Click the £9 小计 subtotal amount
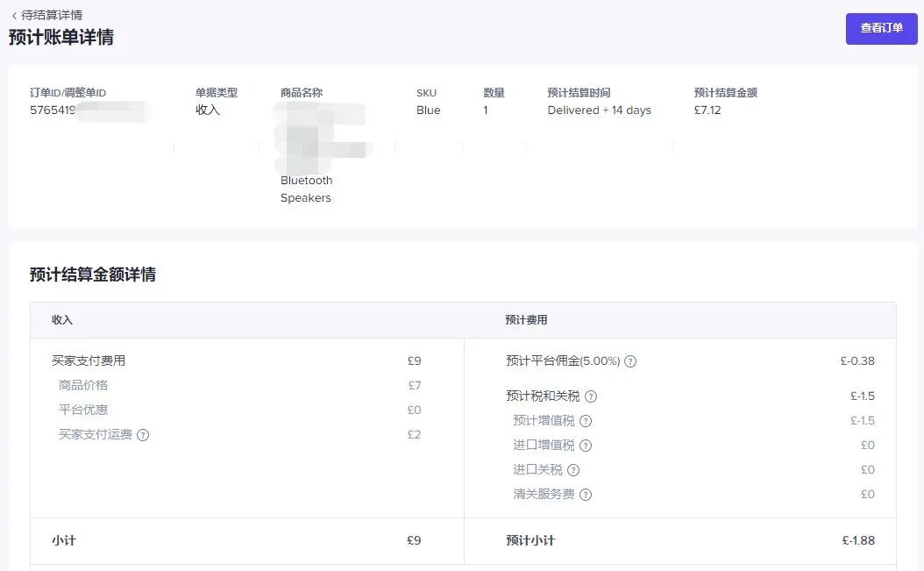Screen dimensions: 924x571 click(x=415, y=541)
